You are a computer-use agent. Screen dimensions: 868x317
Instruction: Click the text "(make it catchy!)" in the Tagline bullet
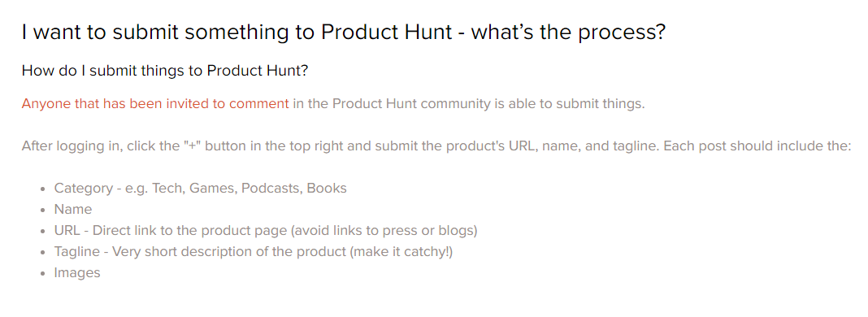(401, 252)
